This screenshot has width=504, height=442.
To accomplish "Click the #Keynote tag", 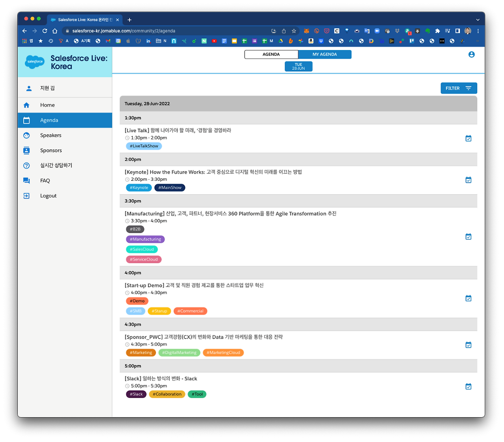I will [139, 188].
